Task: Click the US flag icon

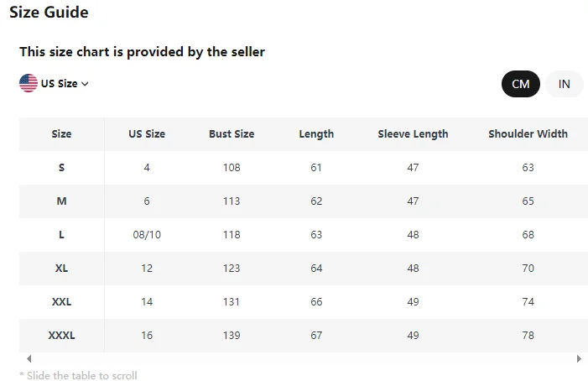Action: (29, 83)
